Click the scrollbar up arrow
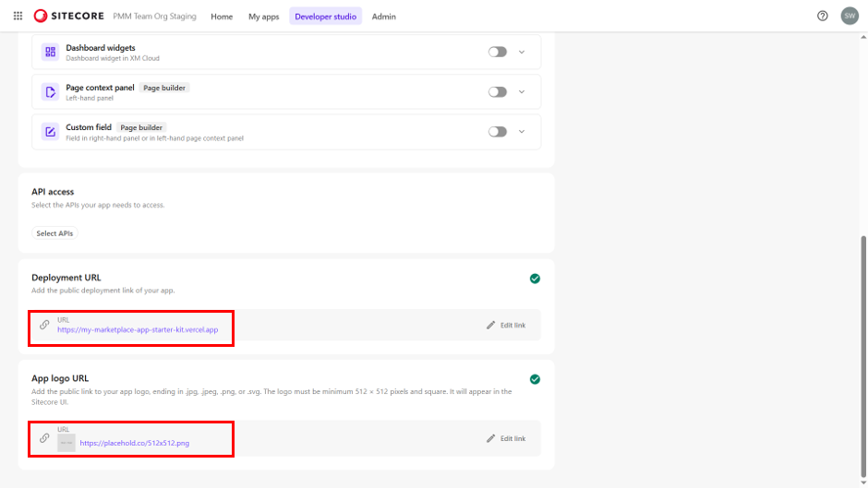This screenshot has width=868, height=488. [863, 37]
